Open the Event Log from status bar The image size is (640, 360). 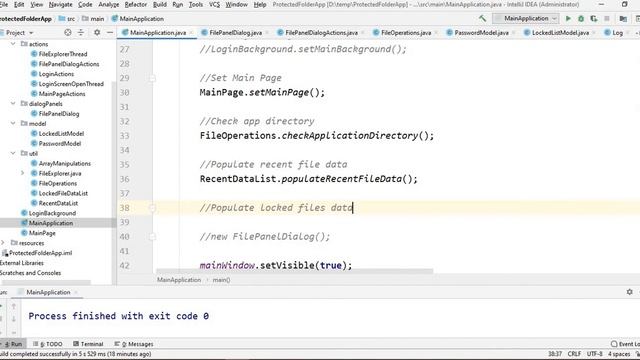click(625, 344)
